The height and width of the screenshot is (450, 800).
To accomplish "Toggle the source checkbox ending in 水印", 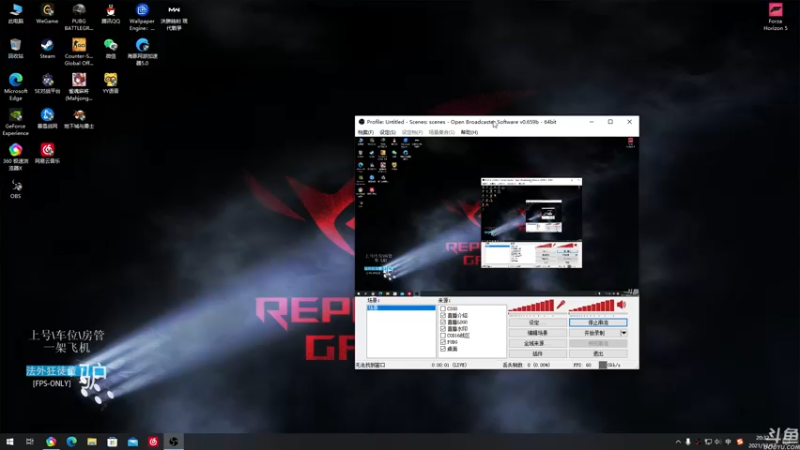I will click(x=443, y=329).
